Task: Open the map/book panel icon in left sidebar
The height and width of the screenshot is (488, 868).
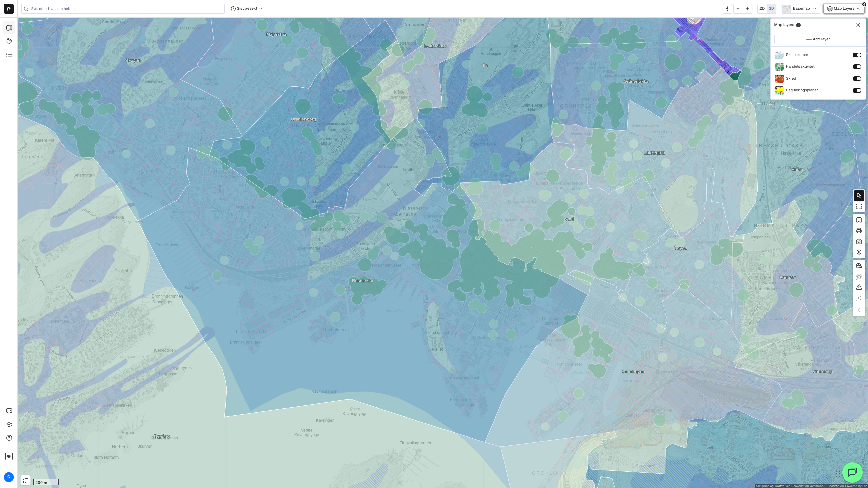Action: [9, 28]
